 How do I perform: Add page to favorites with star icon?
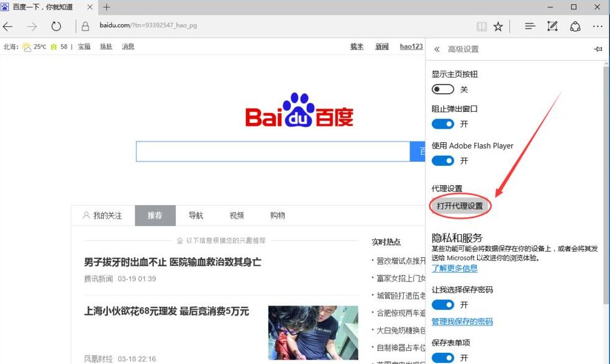498,26
